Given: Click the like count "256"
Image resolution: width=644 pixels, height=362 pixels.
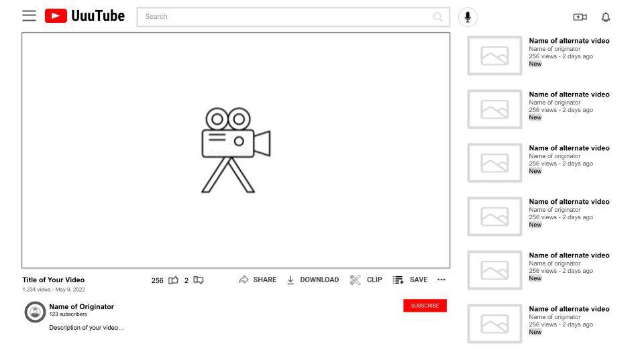Looking at the screenshot, I should [157, 280].
